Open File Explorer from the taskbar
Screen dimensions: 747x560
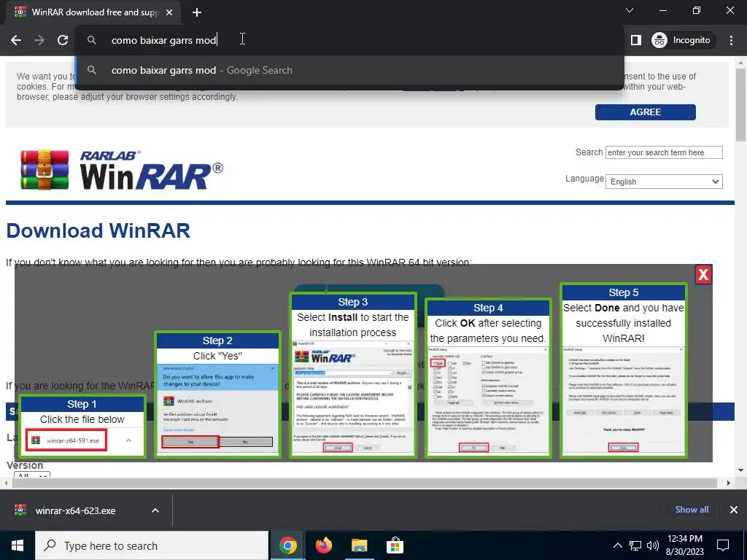pos(359,545)
